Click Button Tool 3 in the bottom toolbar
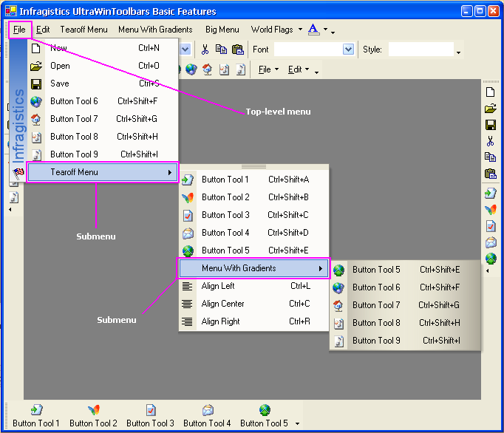 (x=150, y=416)
